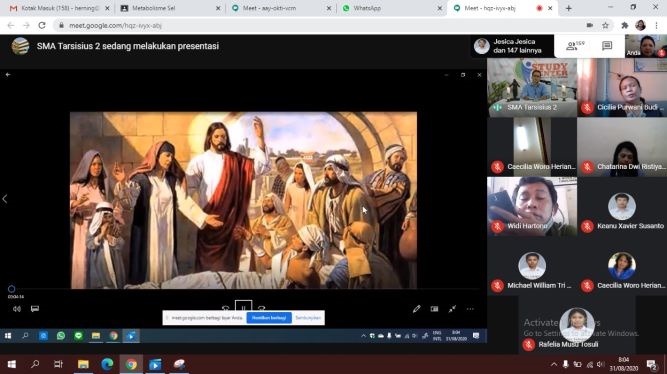This screenshot has width=667, height=374.
Task: Open the Chrome three-dots menu
Action: [x=656, y=26]
